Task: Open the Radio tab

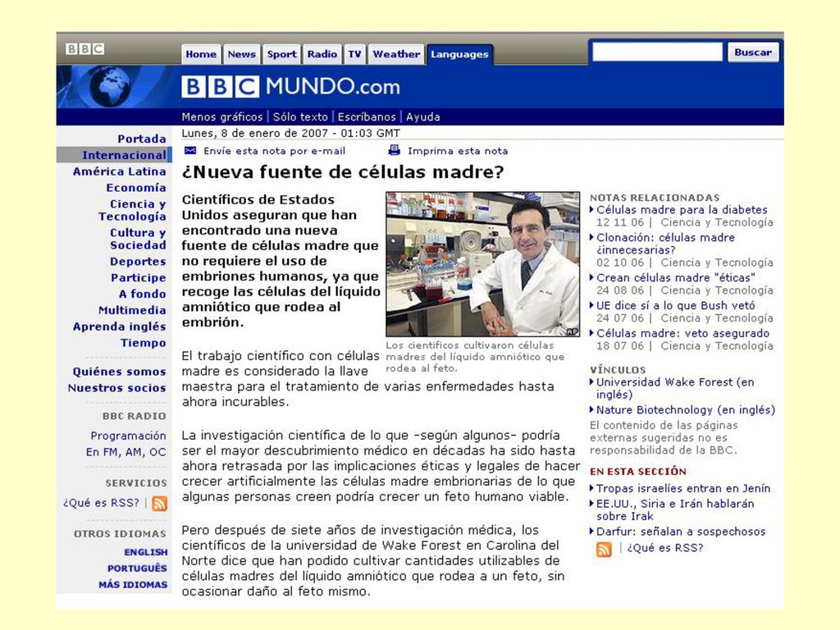Action: (x=322, y=54)
